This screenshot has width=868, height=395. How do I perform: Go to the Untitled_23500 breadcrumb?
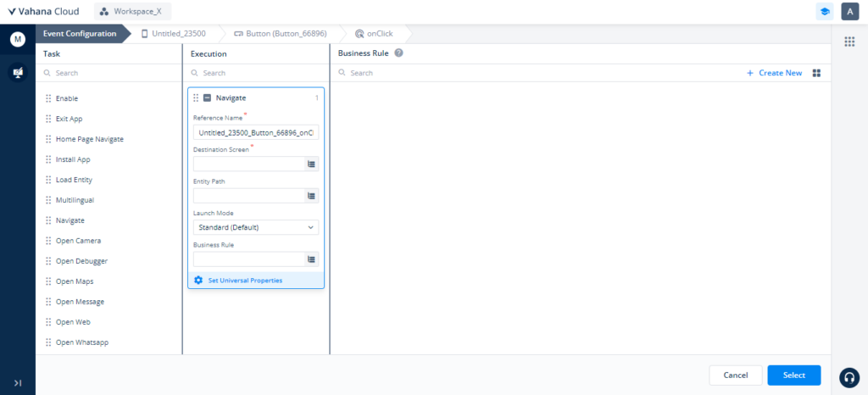(174, 33)
